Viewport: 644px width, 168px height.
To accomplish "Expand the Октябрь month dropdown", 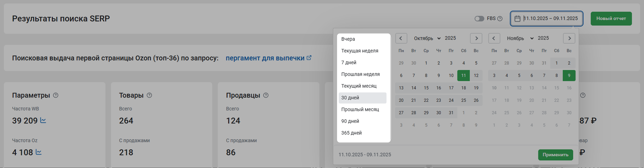I will pyautogui.click(x=427, y=38).
